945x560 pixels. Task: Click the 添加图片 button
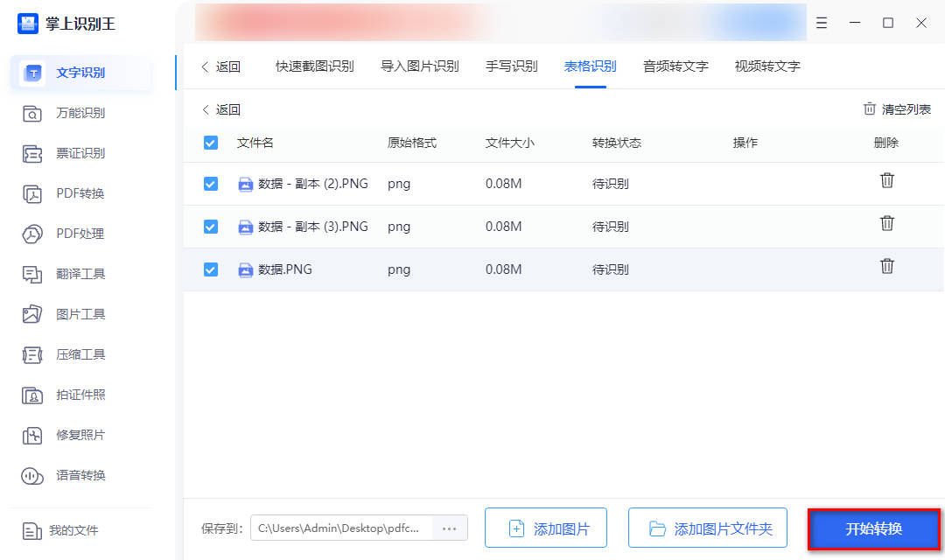pyautogui.click(x=546, y=528)
